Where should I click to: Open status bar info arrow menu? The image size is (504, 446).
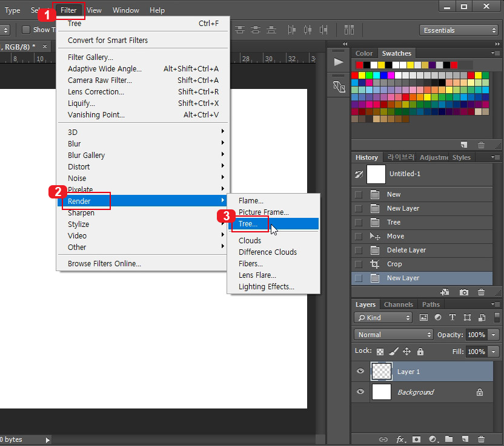pos(48,440)
